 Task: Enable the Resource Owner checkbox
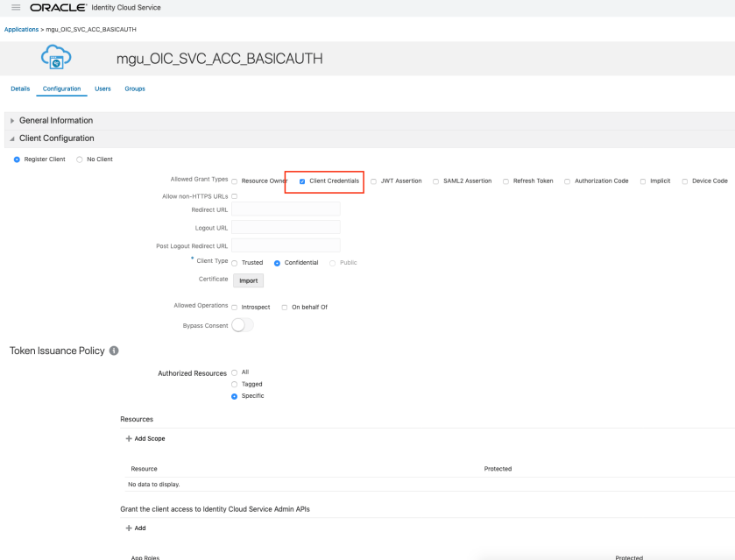point(234,181)
